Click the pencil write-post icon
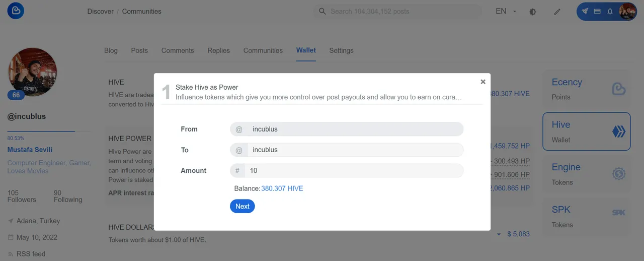This screenshot has height=261, width=644. point(557,12)
